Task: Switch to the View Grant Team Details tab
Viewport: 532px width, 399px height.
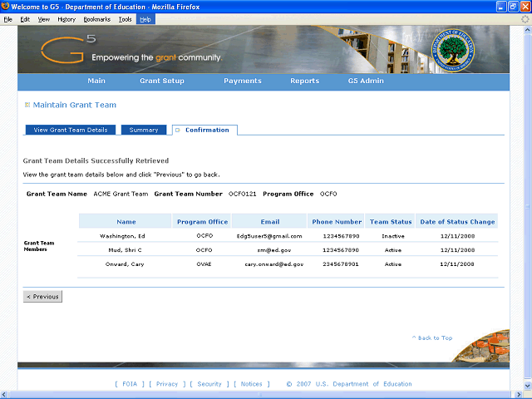Action: 71,131
